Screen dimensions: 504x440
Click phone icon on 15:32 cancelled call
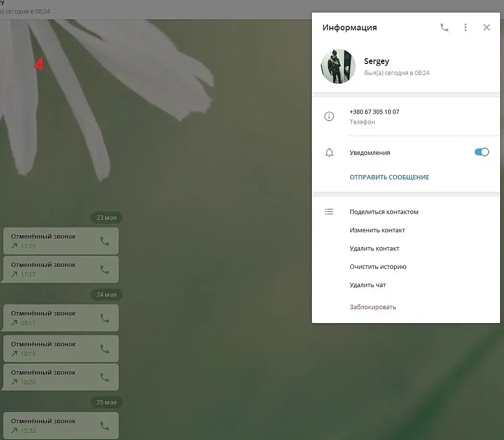pyautogui.click(x=104, y=426)
